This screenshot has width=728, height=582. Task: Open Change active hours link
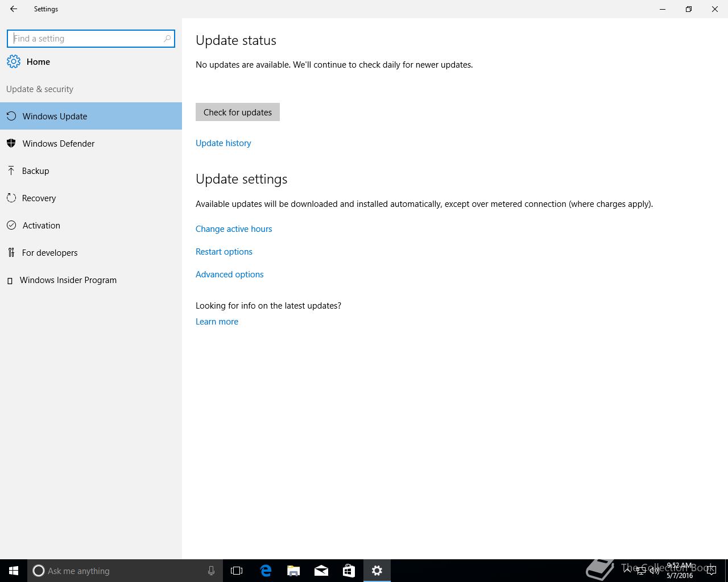pyautogui.click(x=234, y=229)
